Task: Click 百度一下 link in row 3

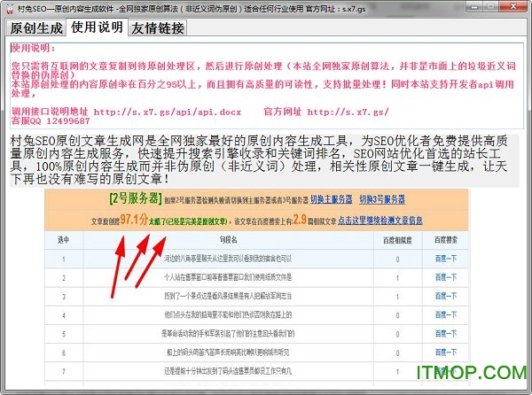Action: [446, 296]
